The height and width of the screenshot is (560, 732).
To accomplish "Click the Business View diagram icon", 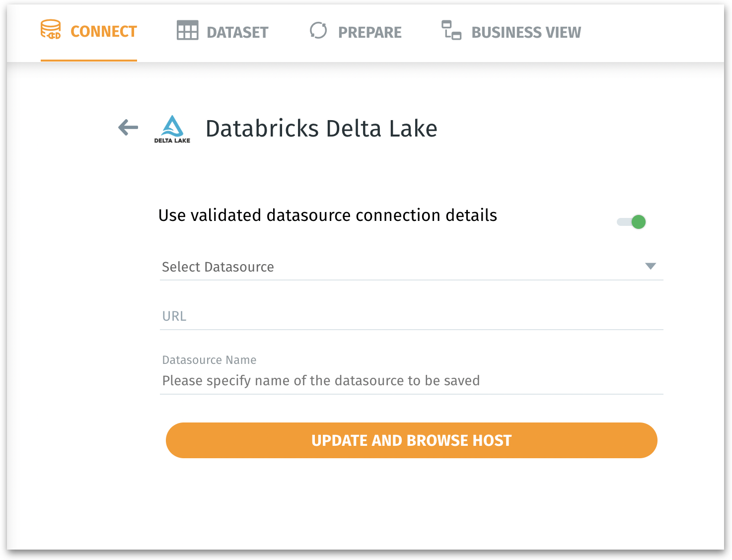I will coord(451,30).
